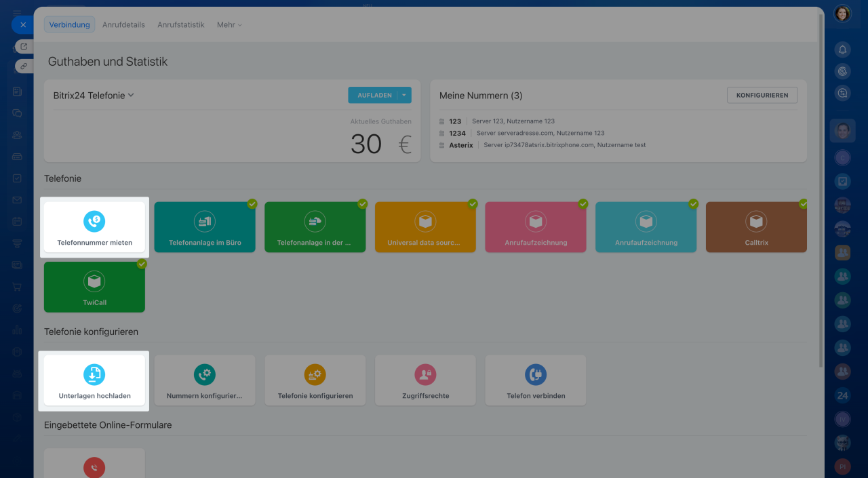868x478 pixels.
Task: Switch to the Anrufdetails tab
Action: point(123,25)
